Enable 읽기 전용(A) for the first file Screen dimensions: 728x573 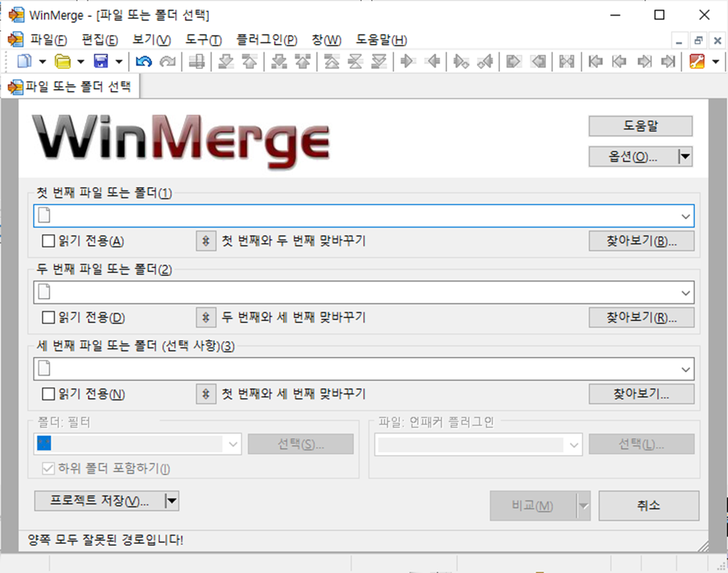click(48, 241)
